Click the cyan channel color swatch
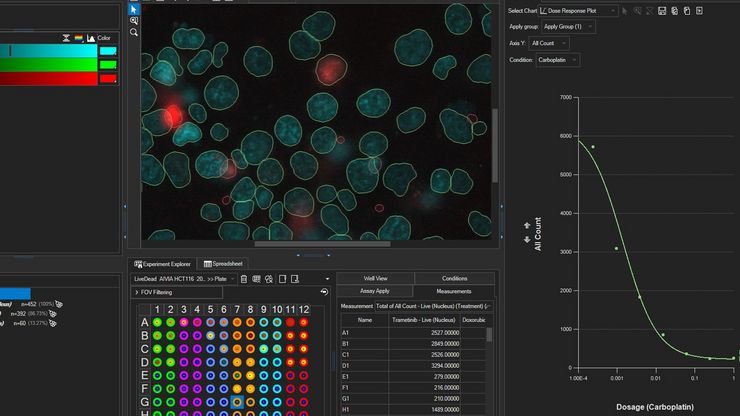 [108, 51]
